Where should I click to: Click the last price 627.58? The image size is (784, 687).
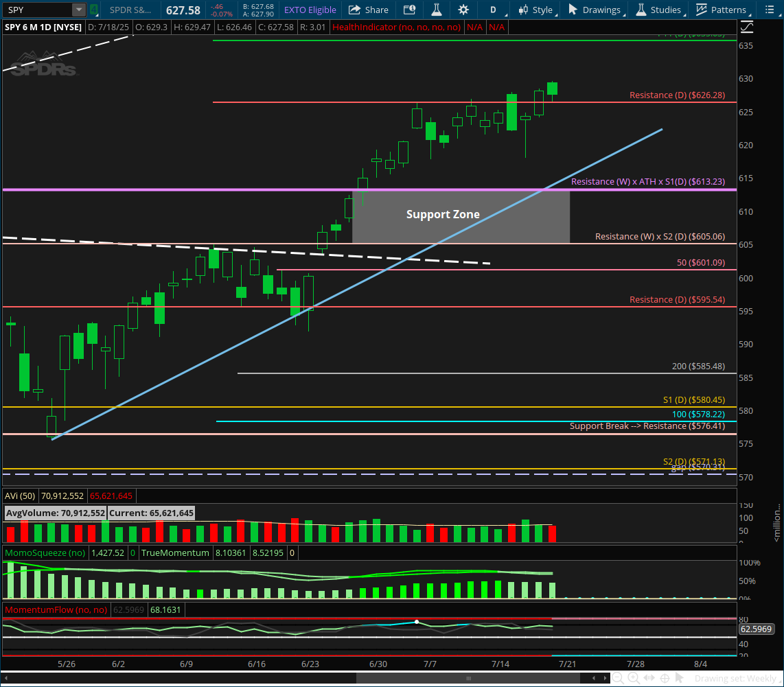click(183, 10)
